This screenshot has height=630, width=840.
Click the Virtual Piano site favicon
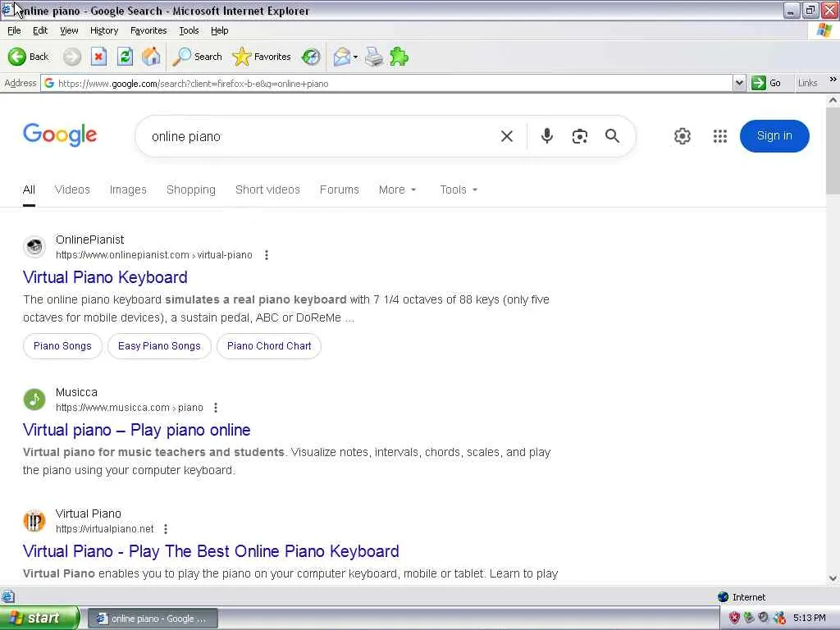point(34,521)
